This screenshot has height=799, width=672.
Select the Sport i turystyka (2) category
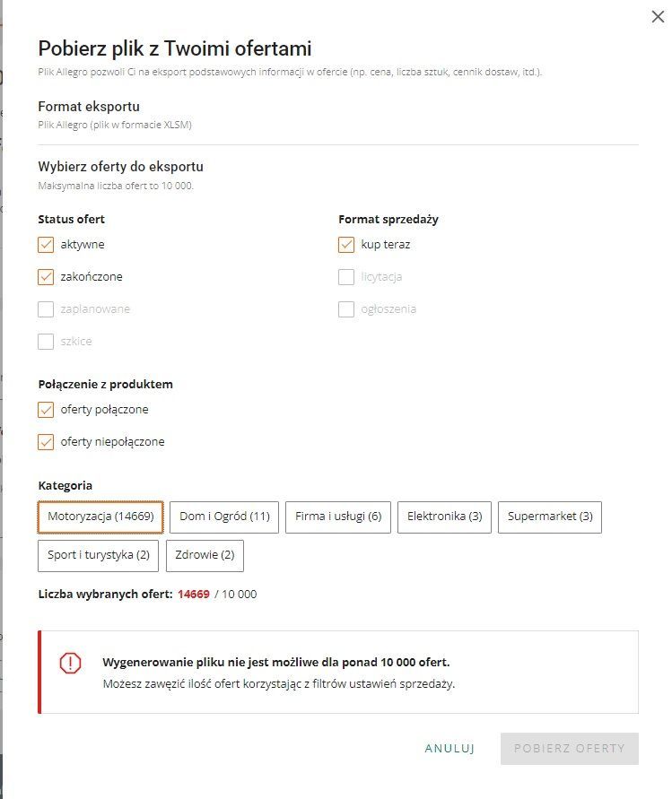(x=99, y=556)
